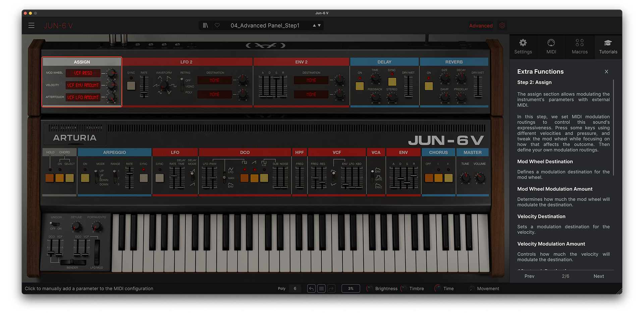
Task: Open the Macros panel icon
Action: [580, 46]
